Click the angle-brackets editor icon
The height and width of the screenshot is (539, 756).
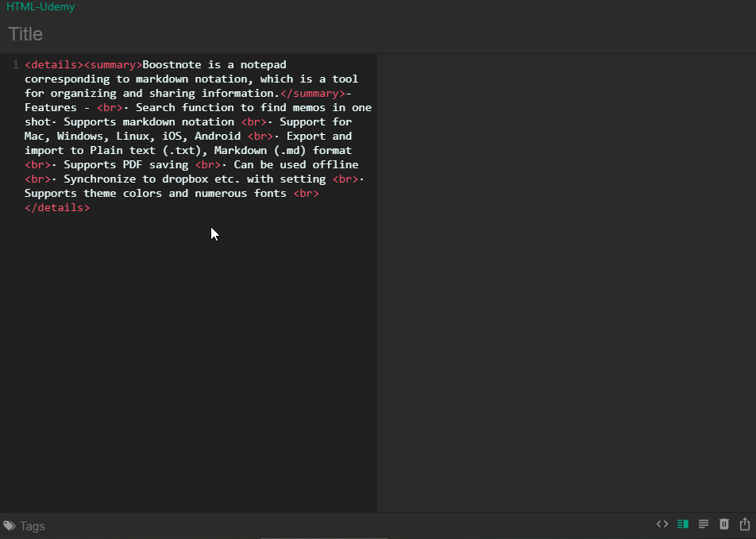click(x=662, y=524)
